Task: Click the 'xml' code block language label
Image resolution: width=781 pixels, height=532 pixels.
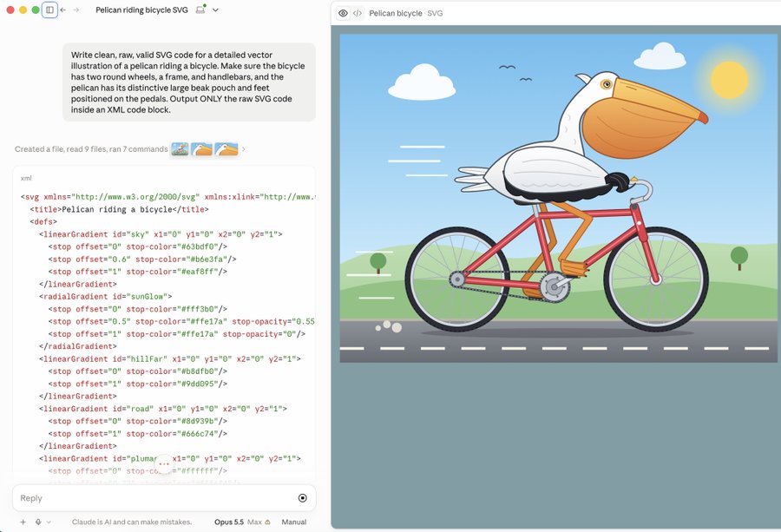Action: coord(26,178)
